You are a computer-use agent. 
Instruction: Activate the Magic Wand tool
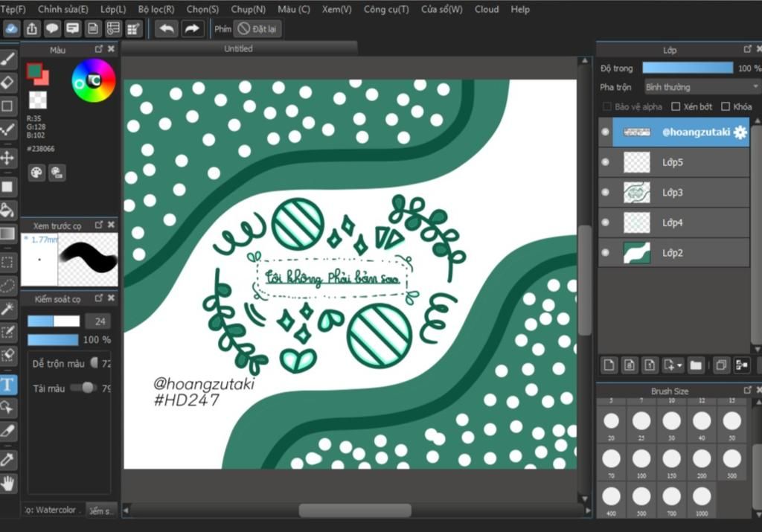(7, 309)
